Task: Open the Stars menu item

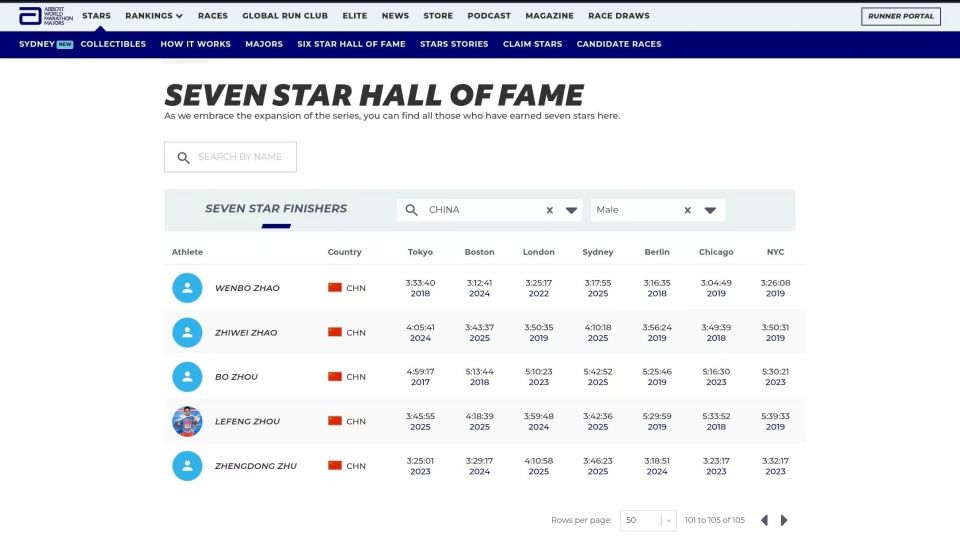Action: click(97, 16)
